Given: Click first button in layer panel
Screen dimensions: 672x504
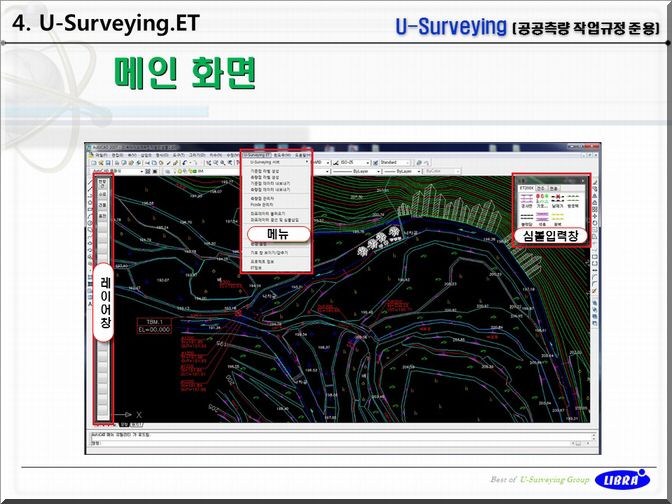Looking at the screenshot, I should click(102, 184).
